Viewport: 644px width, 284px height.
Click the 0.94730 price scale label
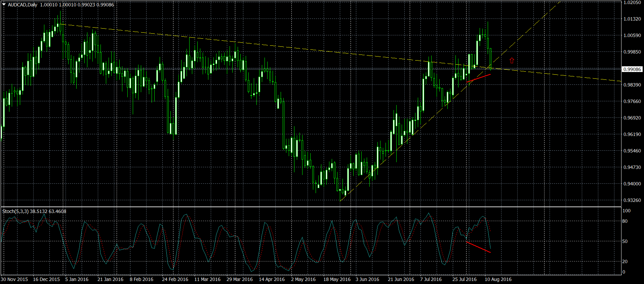coord(632,167)
